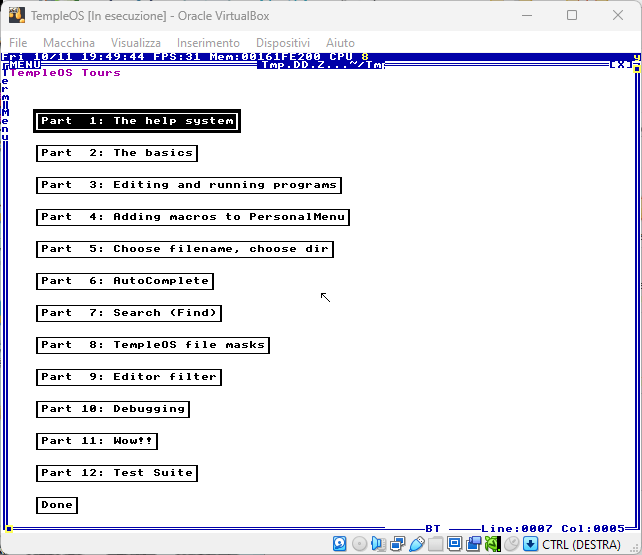Open the Visualizza menu
642x555 pixels.
pyautogui.click(x=136, y=43)
